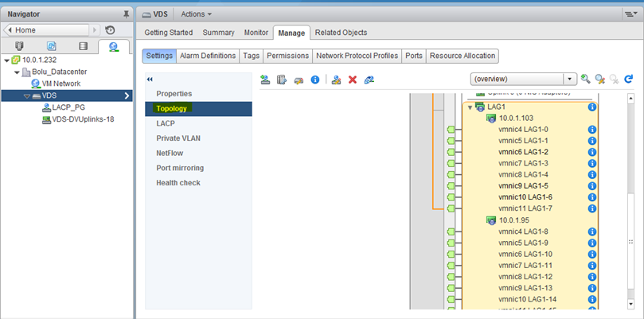Collapse the VDS tree node
Viewport: 644px width, 319px height.
tap(27, 96)
